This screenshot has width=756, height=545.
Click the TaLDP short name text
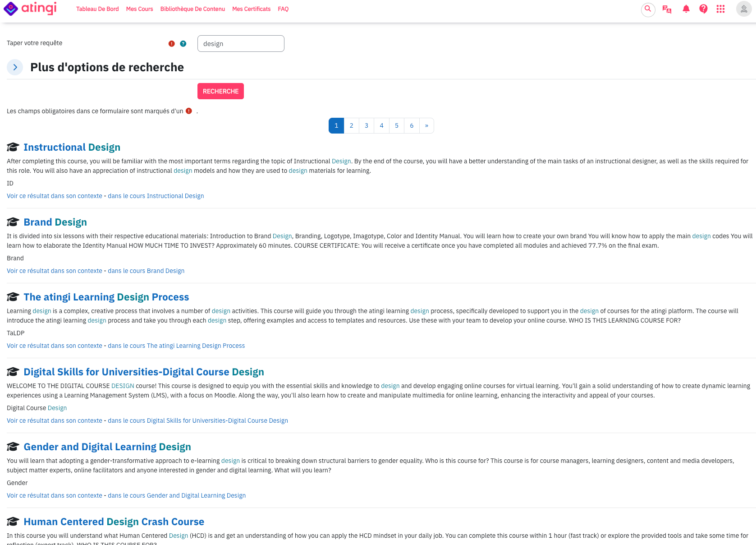pos(16,333)
